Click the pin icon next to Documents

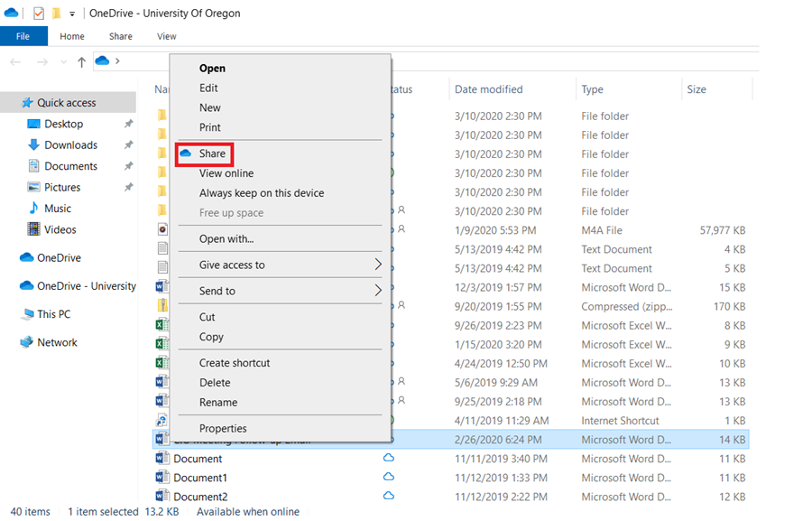(x=128, y=166)
